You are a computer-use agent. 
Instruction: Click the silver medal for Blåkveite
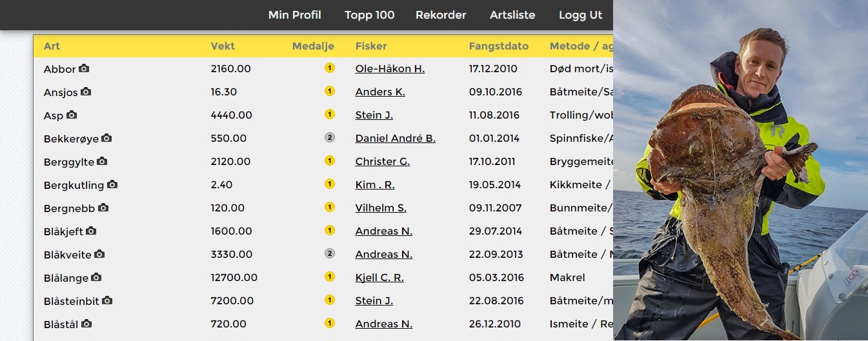[x=330, y=253]
